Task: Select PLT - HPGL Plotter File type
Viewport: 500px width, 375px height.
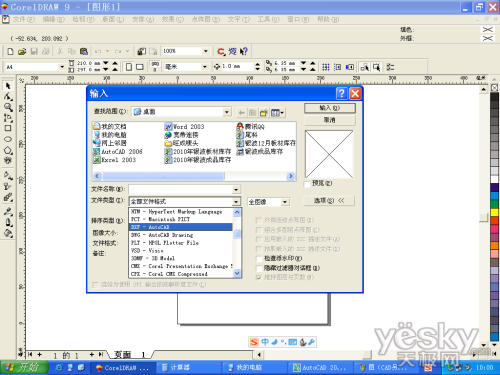Action: point(180,243)
